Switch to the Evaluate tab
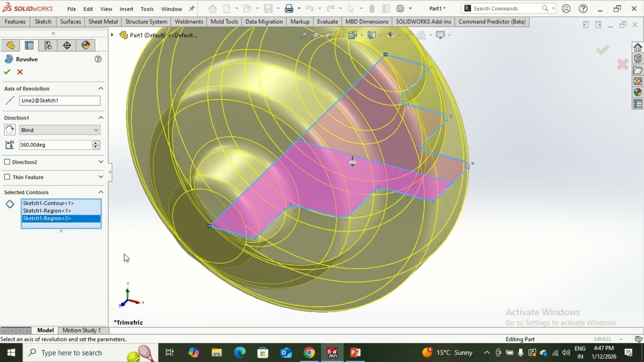644x362 pixels. [327, 22]
